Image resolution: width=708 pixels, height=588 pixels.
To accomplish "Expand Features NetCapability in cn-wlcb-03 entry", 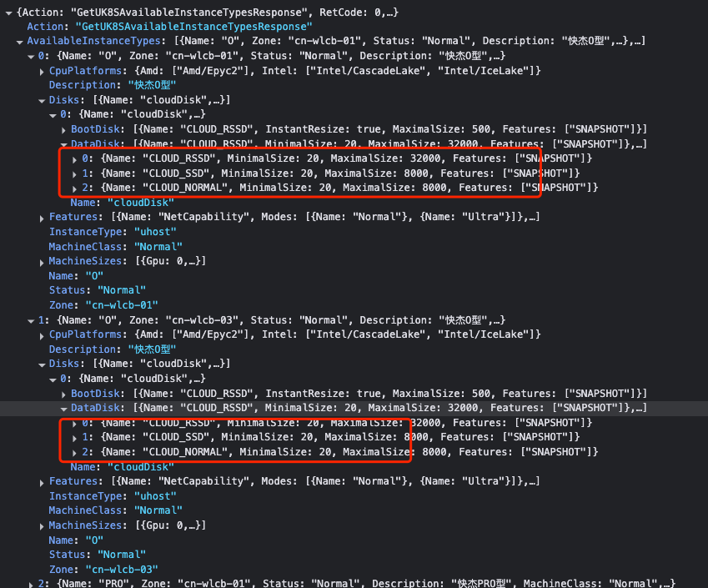I will pyautogui.click(x=42, y=482).
